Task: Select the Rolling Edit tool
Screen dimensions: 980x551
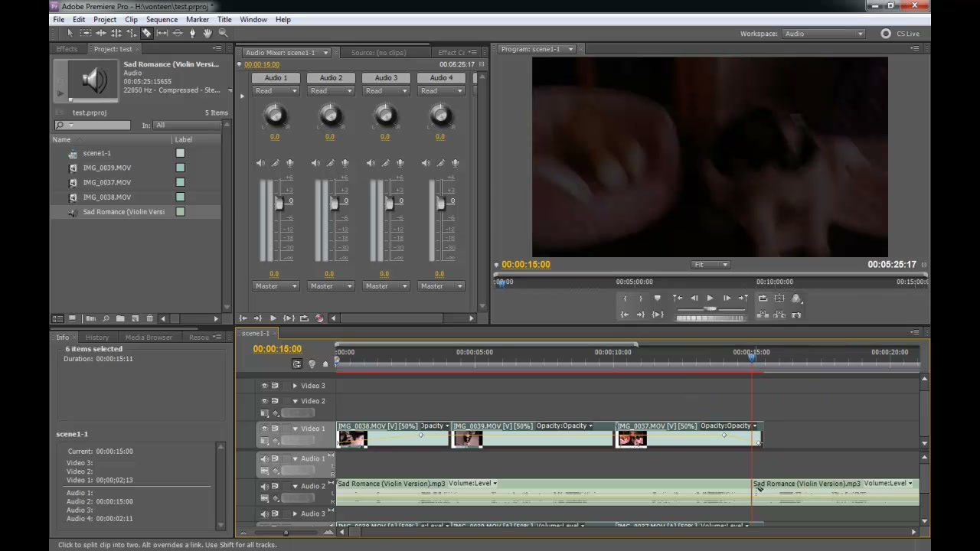Action: tap(116, 33)
